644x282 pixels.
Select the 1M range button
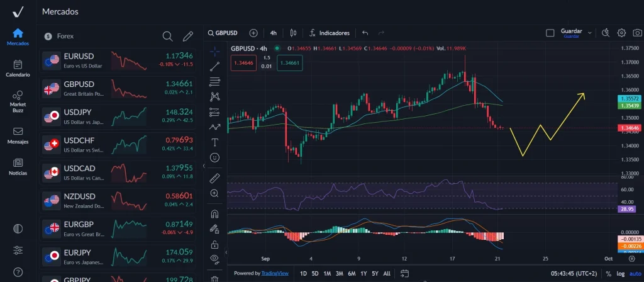[x=327, y=274]
